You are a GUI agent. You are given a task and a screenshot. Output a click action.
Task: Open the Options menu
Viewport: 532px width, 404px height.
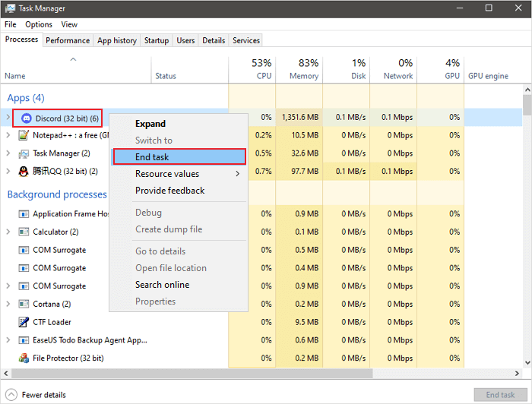[x=39, y=24]
